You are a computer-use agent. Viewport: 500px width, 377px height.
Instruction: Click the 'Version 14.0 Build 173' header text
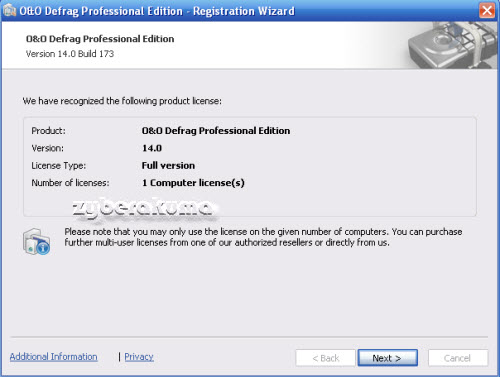70,54
